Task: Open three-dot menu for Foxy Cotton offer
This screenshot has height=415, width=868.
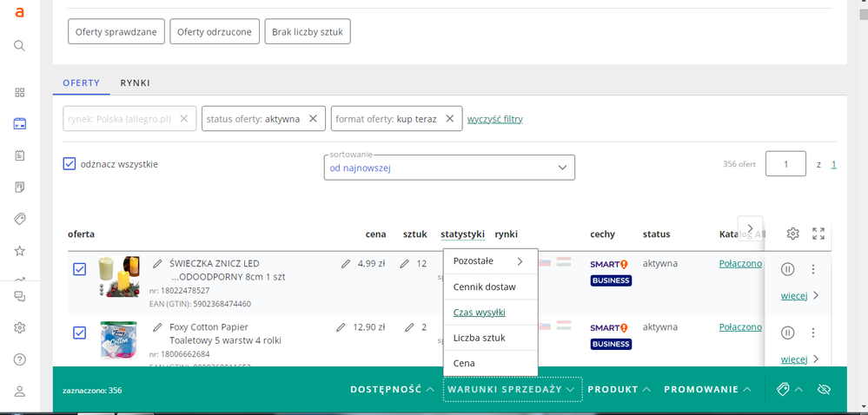Action: tap(813, 333)
